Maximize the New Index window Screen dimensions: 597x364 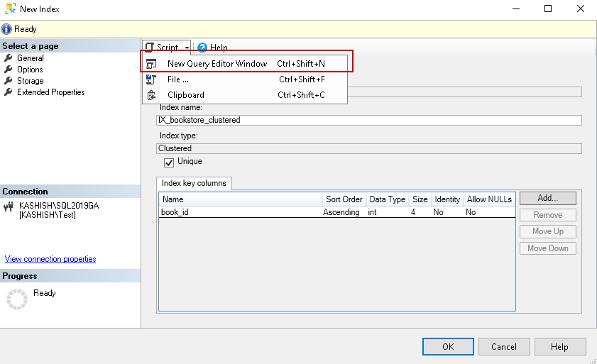[548, 9]
